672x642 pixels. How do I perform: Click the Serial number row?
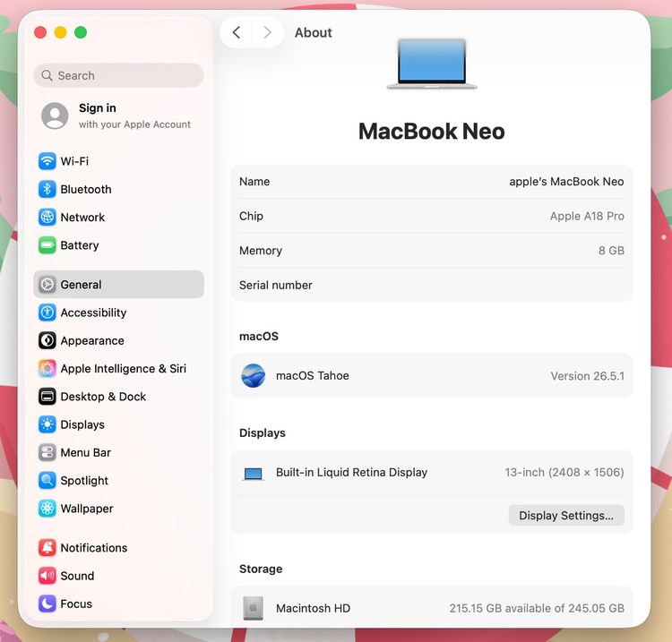coord(432,286)
